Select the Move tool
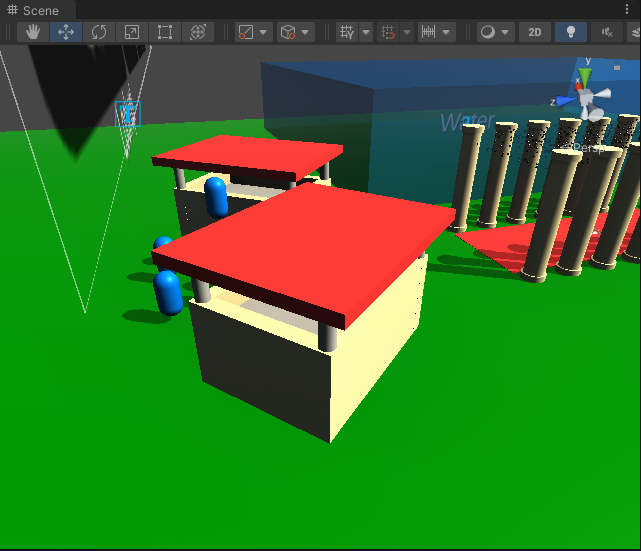The width and height of the screenshot is (641, 551). 66,32
